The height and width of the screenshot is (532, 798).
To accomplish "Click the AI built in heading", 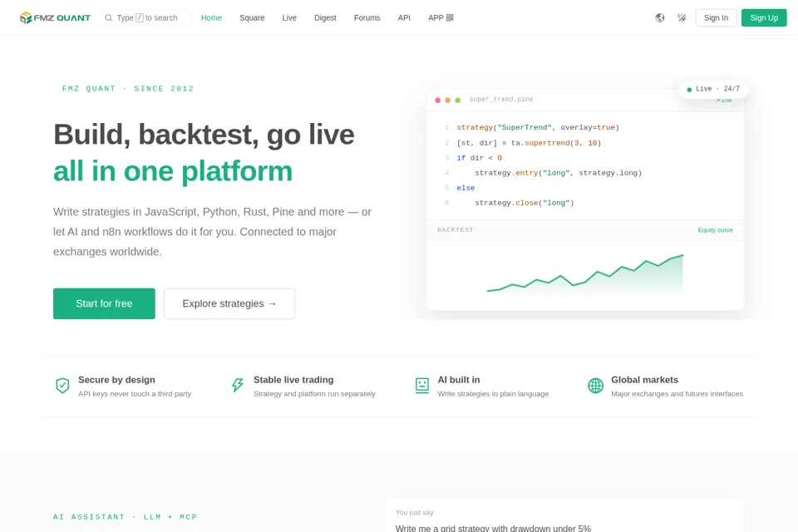I will pyautogui.click(x=459, y=380).
